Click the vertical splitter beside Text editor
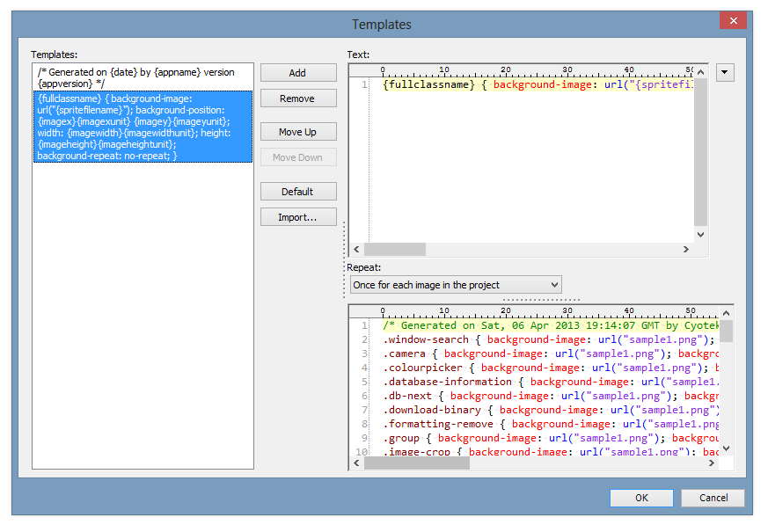This screenshot has height=532, width=768. point(344,259)
